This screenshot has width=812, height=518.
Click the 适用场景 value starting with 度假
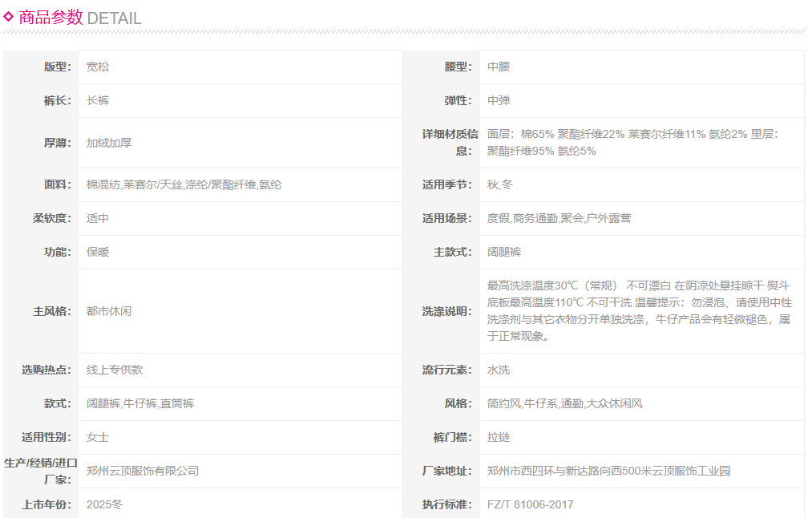point(559,218)
